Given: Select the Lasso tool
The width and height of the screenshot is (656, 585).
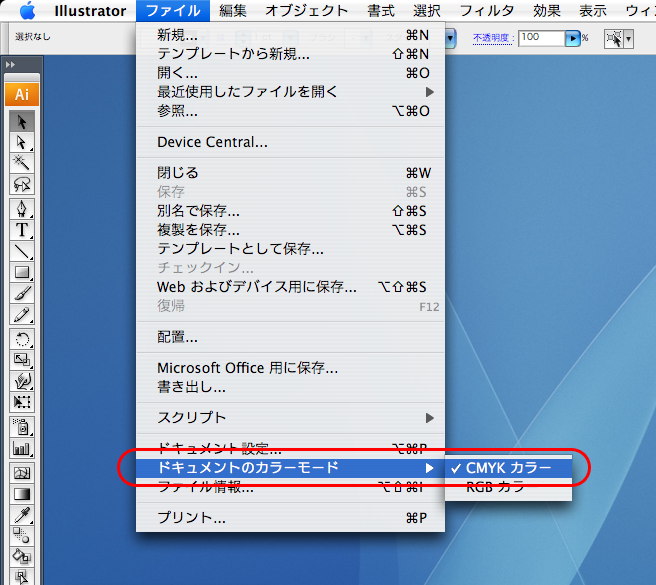Looking at the screenshot, I should 22,184.
